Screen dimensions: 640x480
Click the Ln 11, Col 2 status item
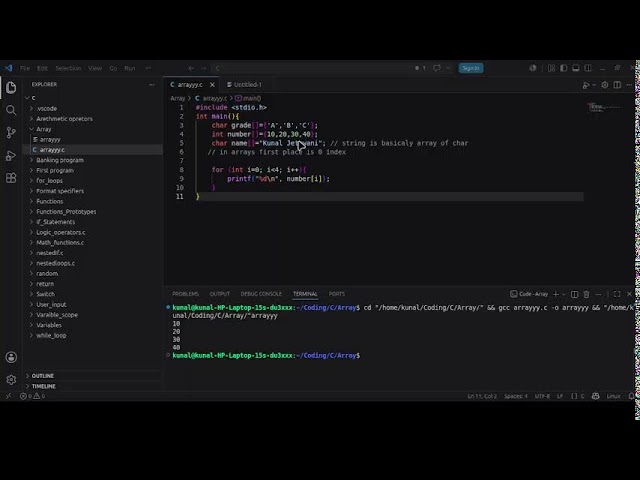coord(482,396)
